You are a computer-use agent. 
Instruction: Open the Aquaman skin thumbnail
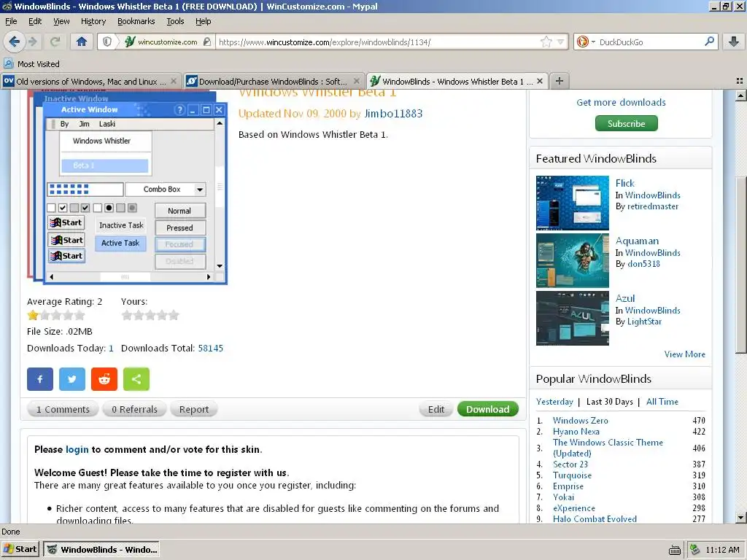(x=572, y=260)
